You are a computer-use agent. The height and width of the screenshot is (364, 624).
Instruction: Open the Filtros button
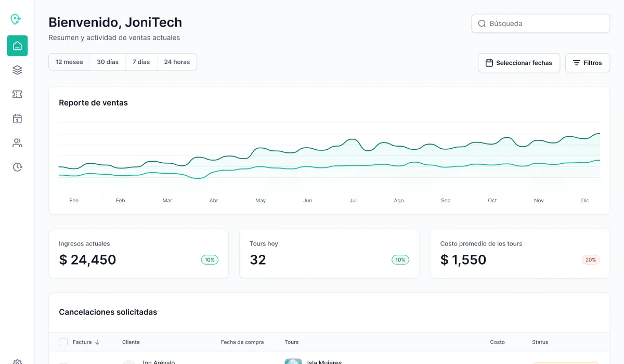(x=588, y=63)
